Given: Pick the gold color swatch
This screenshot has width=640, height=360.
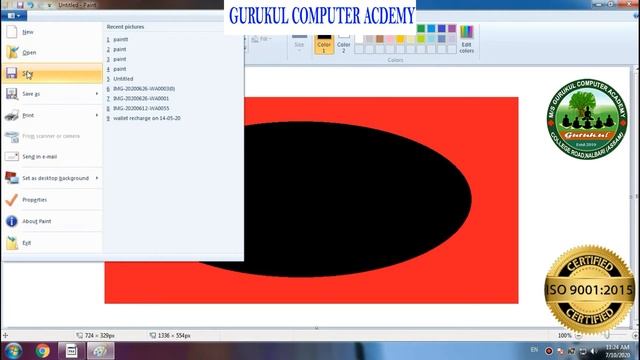Looking at the screenshot, I should coord(400,39).
